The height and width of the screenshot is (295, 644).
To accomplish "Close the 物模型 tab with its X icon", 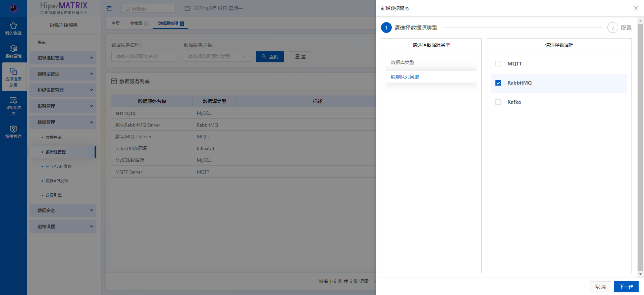I will point(147,23).
